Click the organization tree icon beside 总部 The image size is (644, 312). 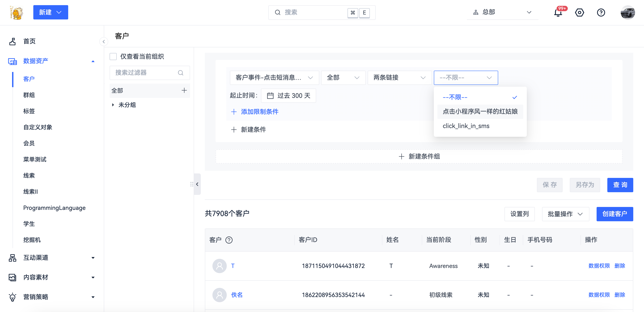475,12
